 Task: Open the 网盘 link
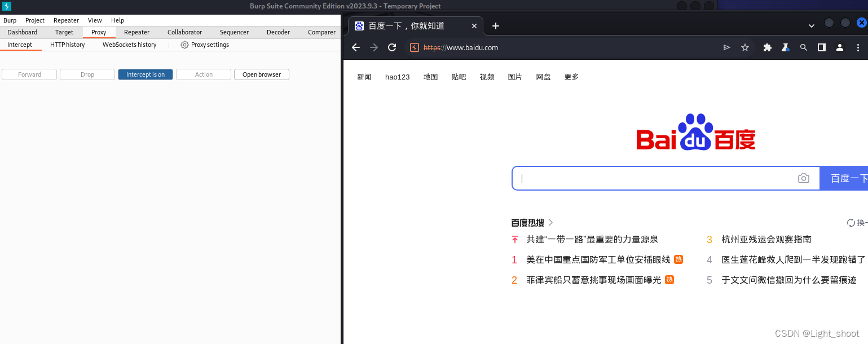pos(543,77)
